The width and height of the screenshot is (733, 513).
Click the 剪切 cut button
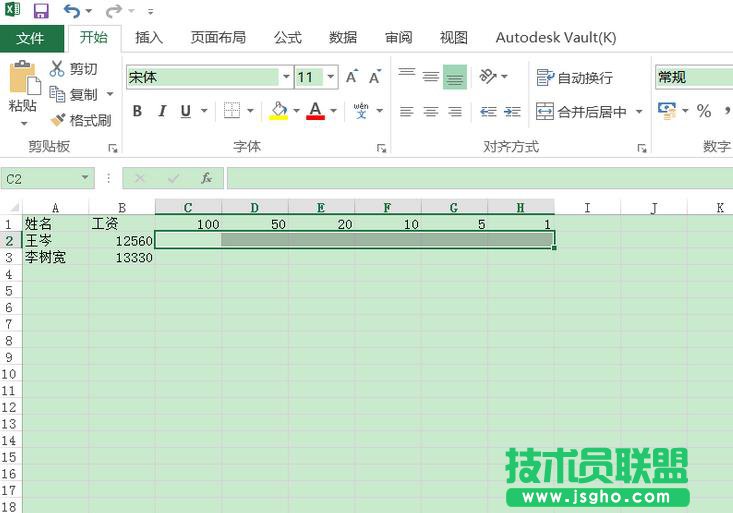pos(73,69)
